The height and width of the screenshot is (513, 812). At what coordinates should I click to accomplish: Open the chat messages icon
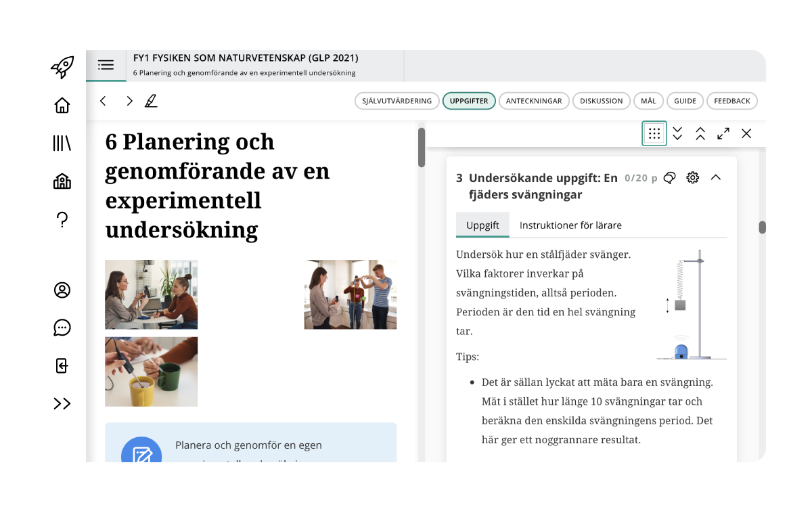(62, 328)
